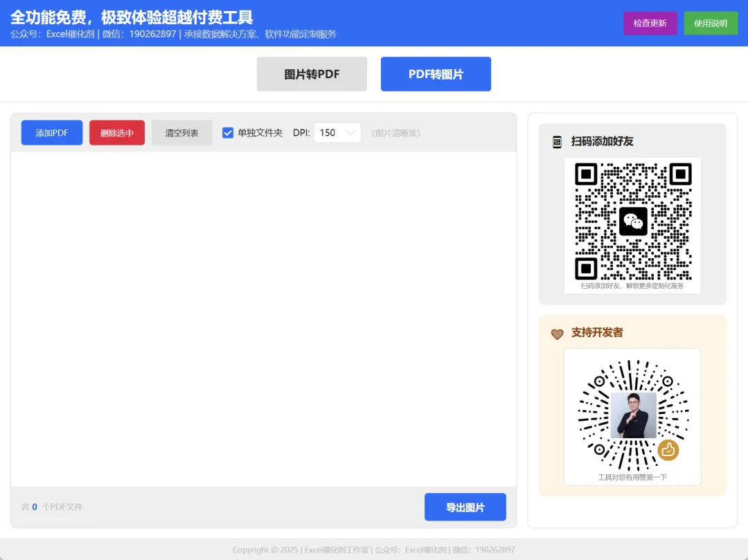Toggle the 单独文件夹 checkbox
The image size is (748, 560).
[228, 133]
